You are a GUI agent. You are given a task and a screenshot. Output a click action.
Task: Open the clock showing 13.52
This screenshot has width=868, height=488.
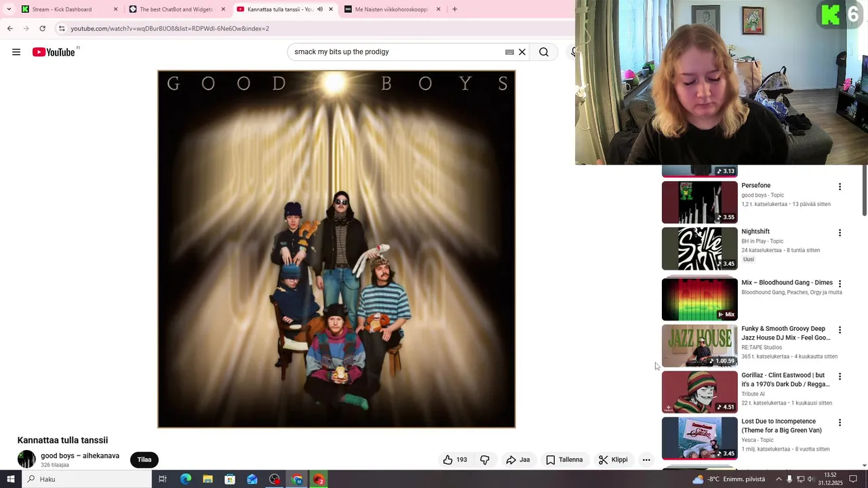[x=830, y=479]
